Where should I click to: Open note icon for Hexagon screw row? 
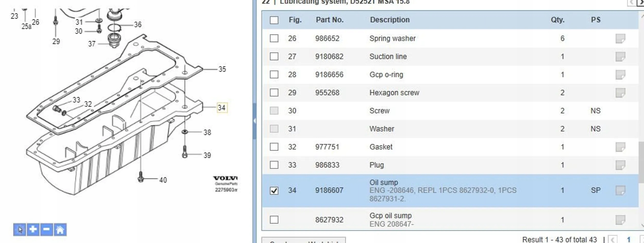(x=620, y=93)
